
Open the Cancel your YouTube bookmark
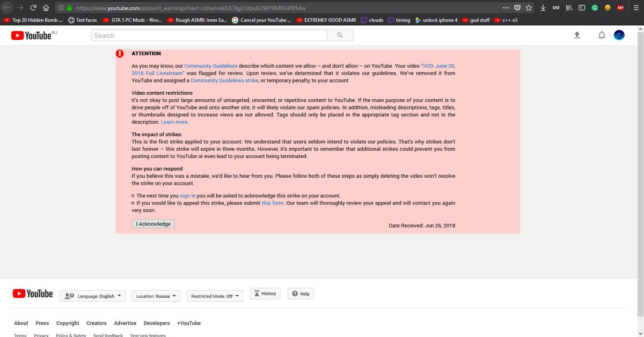tap(262, 20)
